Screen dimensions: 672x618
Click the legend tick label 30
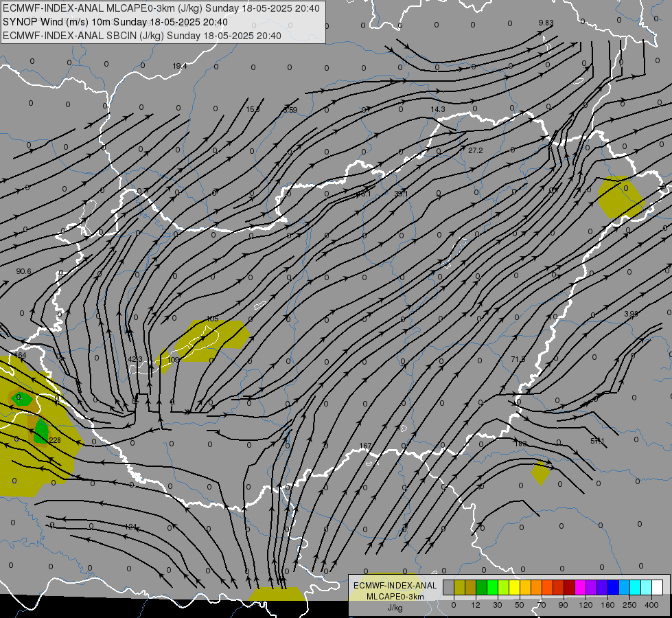coord(498,605)
